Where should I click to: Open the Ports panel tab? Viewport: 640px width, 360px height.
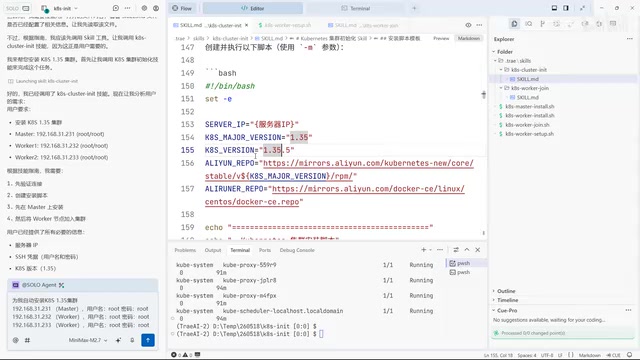point(265,250)
